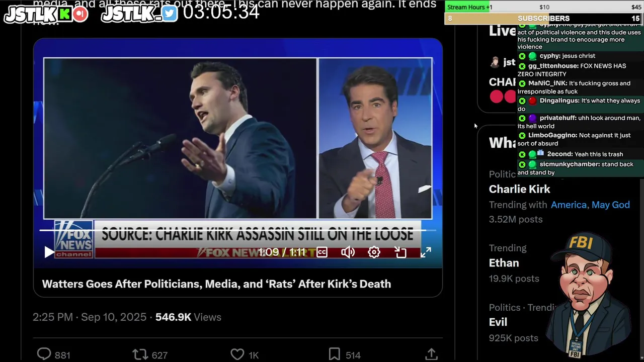Click the video caption title text
The image size is (644, 362).
pyautogui.click(x=216, y=284)
